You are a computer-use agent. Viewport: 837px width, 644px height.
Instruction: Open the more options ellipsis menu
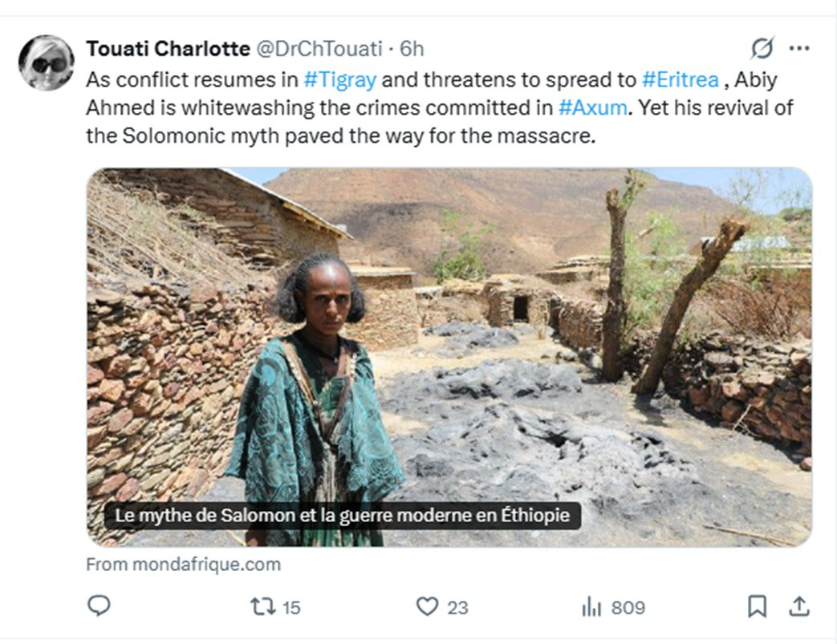(799, 49)
